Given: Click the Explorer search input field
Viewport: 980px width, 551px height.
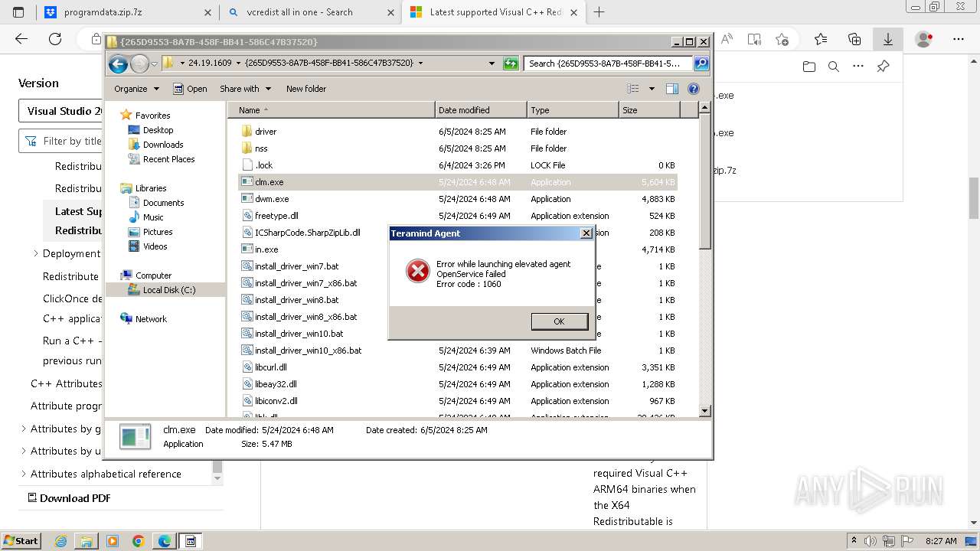Looking at the screenshot, I should coord(609,64).
